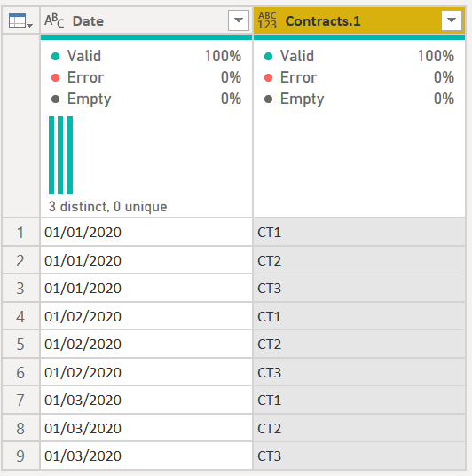
Task: Select the Date column header
Action: [x=146, y=20]
